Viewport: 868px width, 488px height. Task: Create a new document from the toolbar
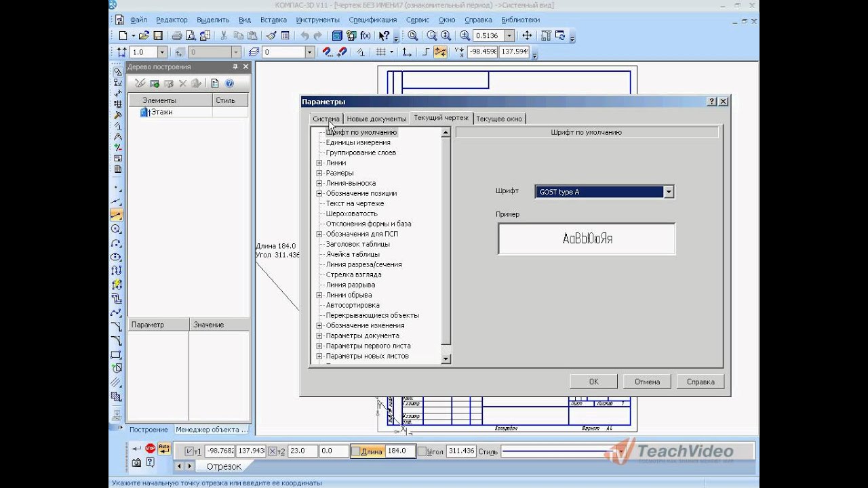click(x=123, y=36)
